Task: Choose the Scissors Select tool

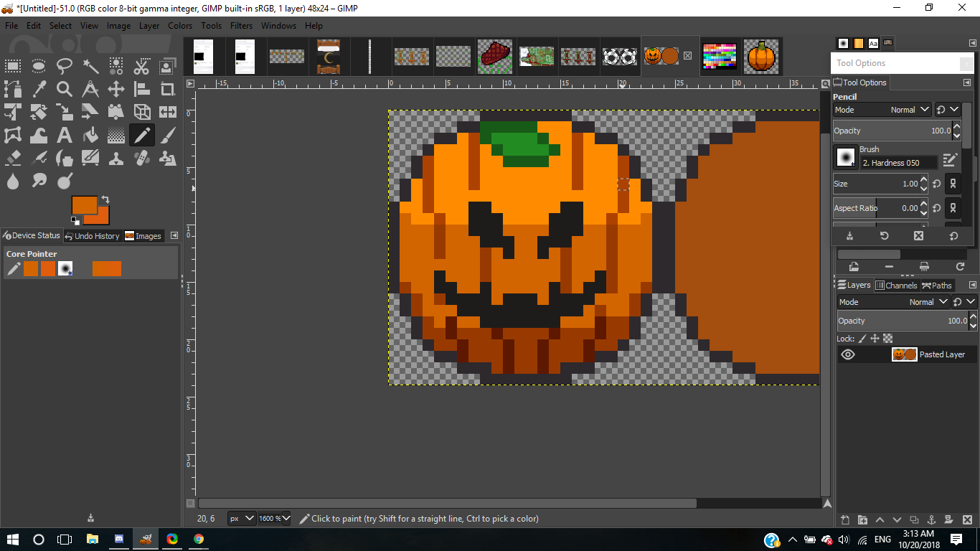Action: point(141,67)
